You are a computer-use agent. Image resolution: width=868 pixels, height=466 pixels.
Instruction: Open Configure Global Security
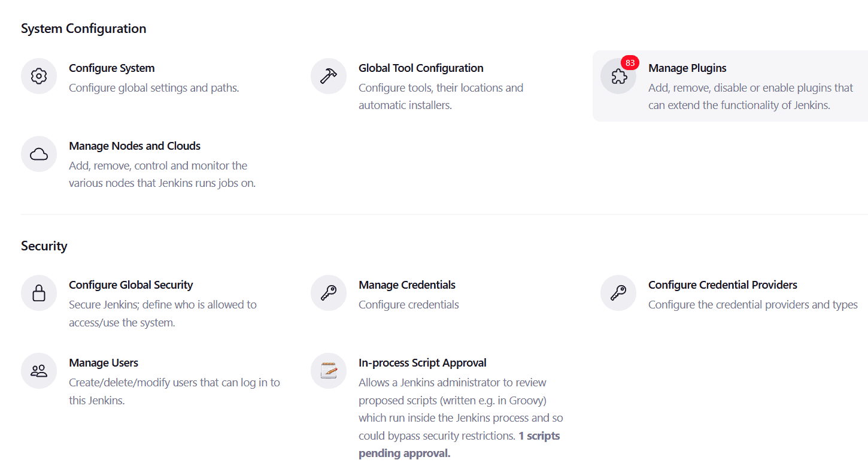[x=130, y=285]
